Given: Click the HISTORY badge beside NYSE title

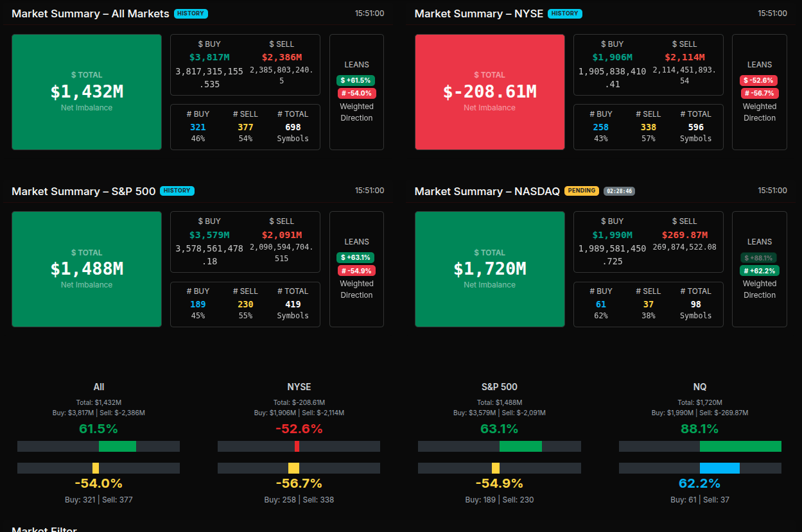Looking at the screenshot, I should point(564,13).
